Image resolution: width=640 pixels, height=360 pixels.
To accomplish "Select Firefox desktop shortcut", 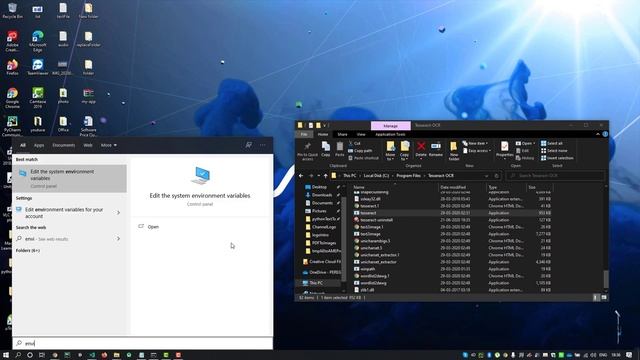I will pyautogui.click(x=12, y=67).
